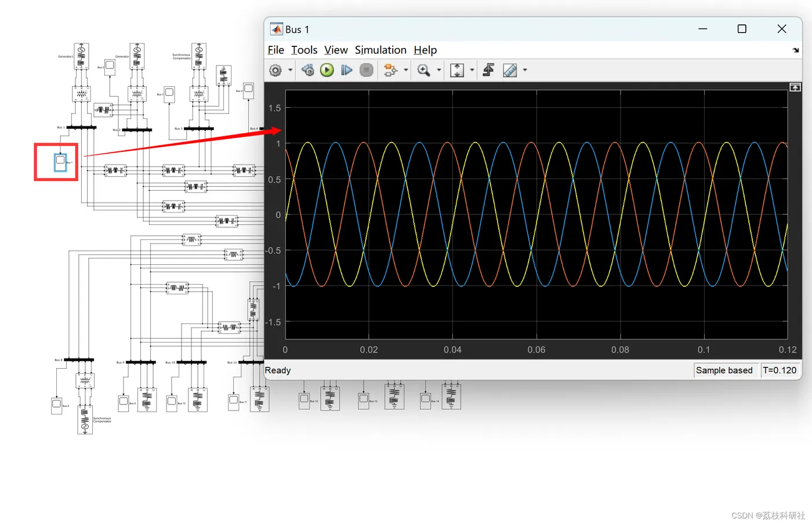The width and height of the screenshot is (812, 524).
Task: Open the Triggers tool icon
Action: point(488,70)
